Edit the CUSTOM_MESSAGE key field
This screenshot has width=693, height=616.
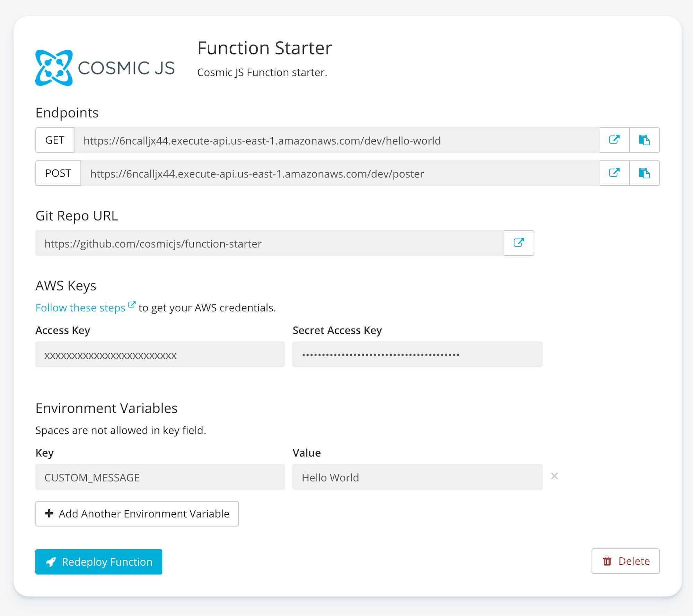click(160, 477)
